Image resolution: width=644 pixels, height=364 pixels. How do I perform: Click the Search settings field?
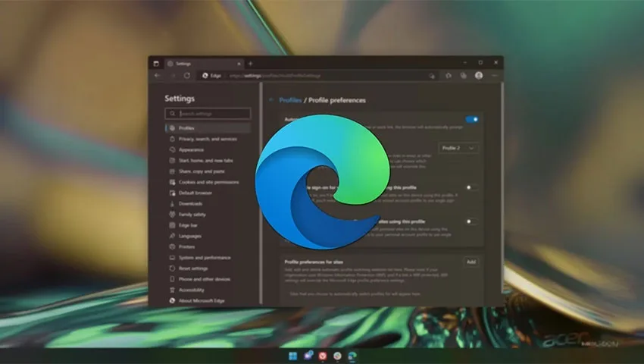(x=208, y=114)
